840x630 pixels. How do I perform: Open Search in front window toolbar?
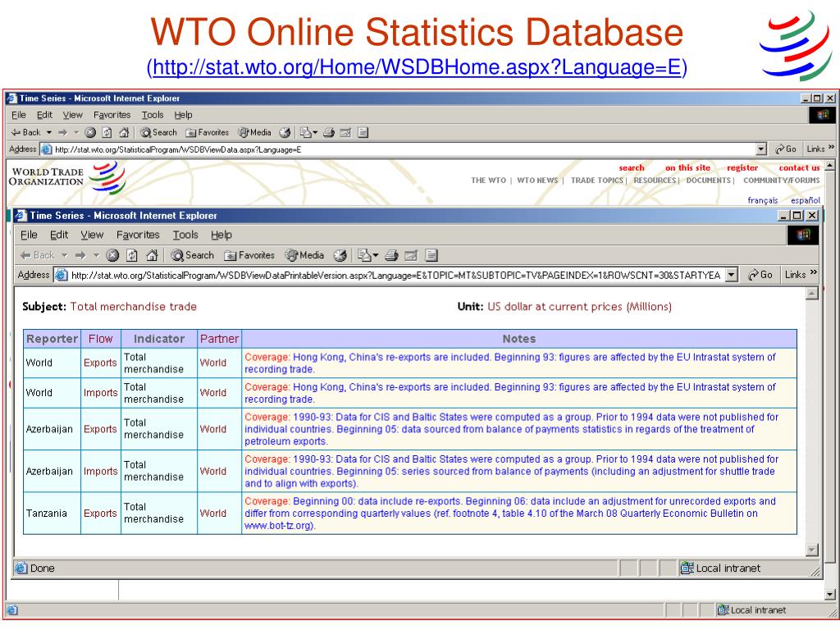(192, 256)
